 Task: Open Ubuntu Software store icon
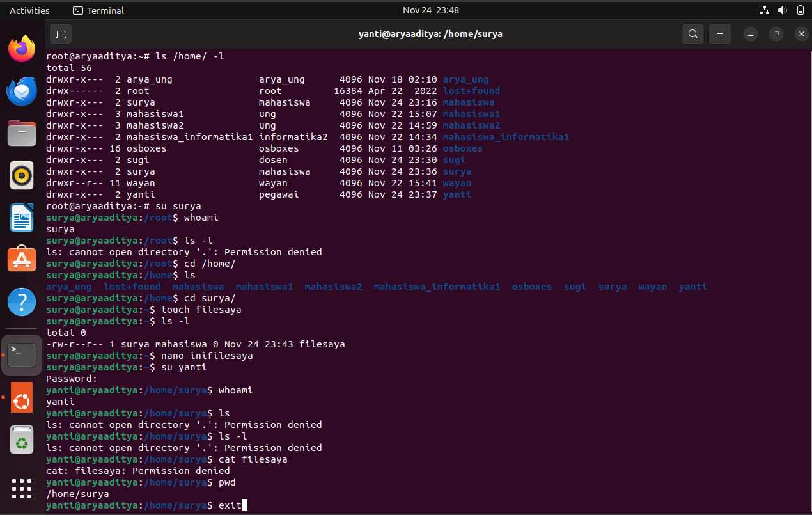[x=22, y=259]
